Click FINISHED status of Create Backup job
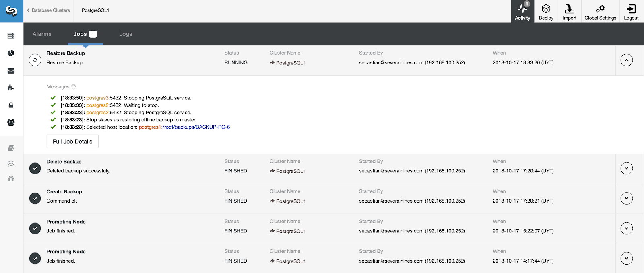 [236, 201]
